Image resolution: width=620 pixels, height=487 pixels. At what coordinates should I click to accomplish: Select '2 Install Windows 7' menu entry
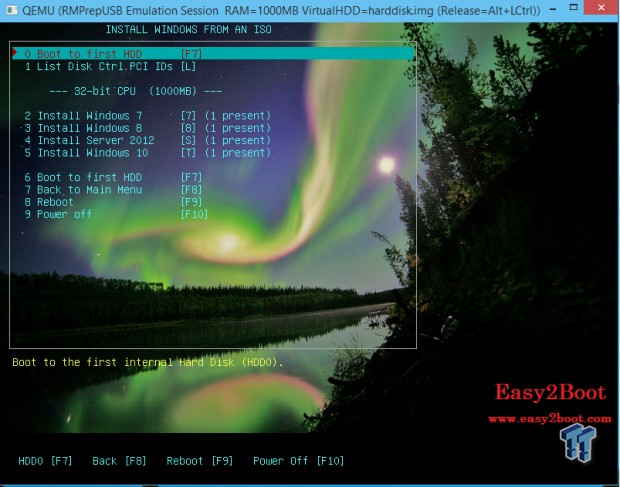[147, 115]
